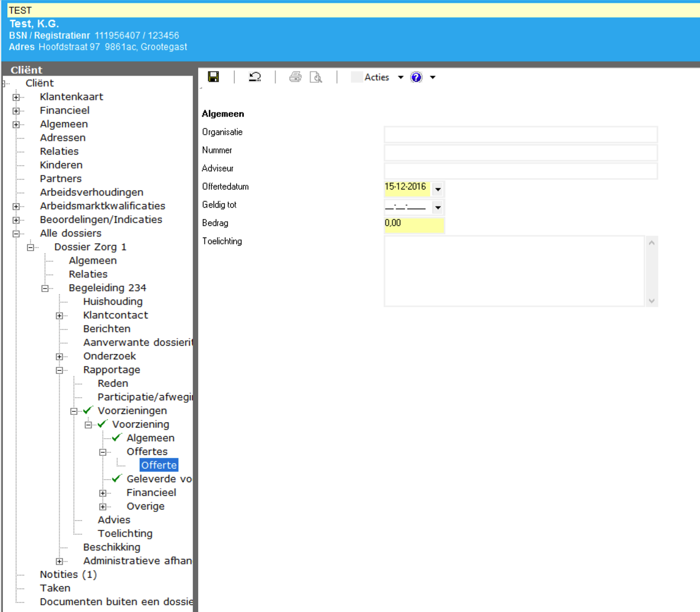Image resolution: width=700 pixels, height=612 pixels.
Task: Click the Save floppy disk icon
Action: point(213,77)
